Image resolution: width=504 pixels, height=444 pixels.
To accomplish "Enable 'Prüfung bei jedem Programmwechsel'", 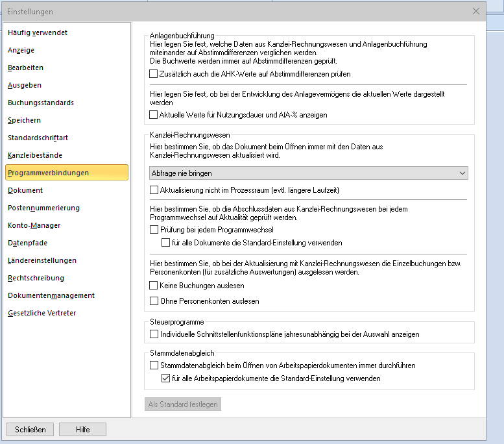I will [x=154, y=230].
